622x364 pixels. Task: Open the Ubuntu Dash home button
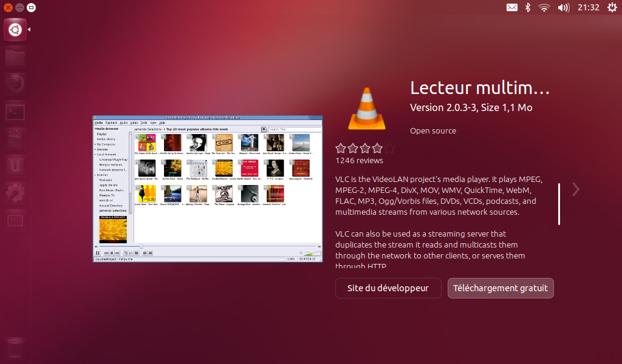[15, 30]
